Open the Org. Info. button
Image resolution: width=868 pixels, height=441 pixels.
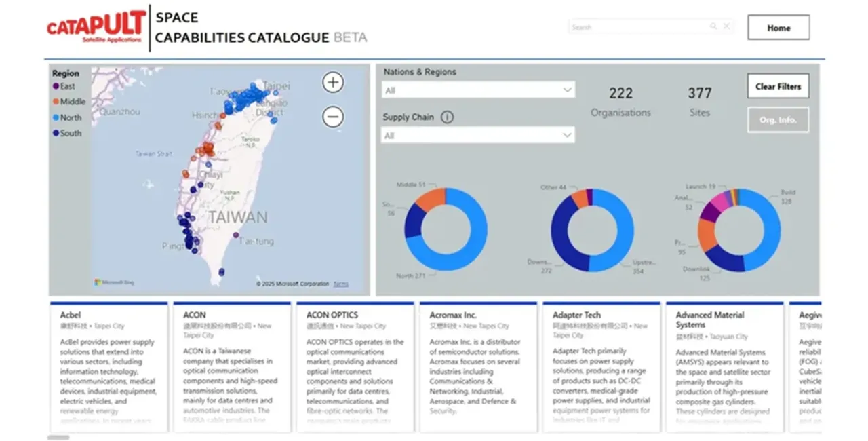(778, 120)
